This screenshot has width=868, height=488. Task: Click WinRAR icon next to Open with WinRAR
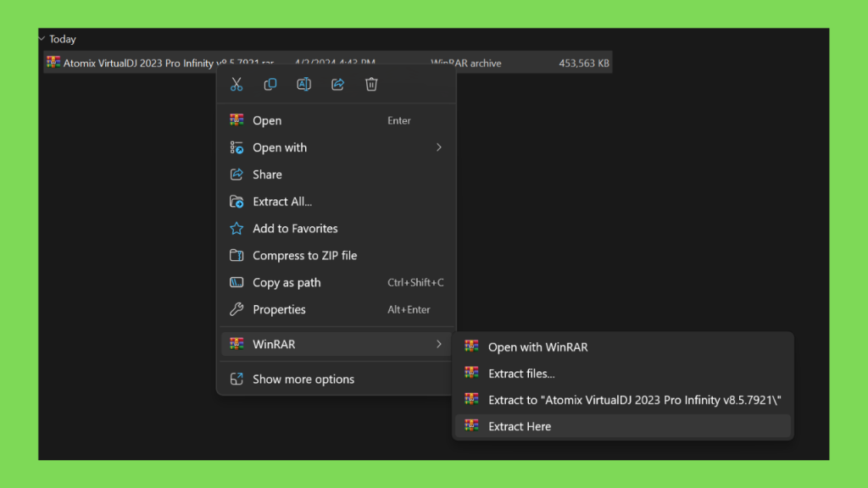click(x=471, y=347)
